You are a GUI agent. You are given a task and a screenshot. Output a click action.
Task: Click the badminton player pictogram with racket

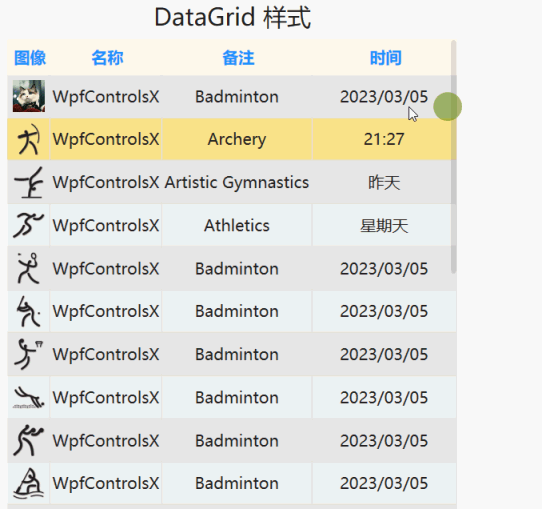pos(28,268)
